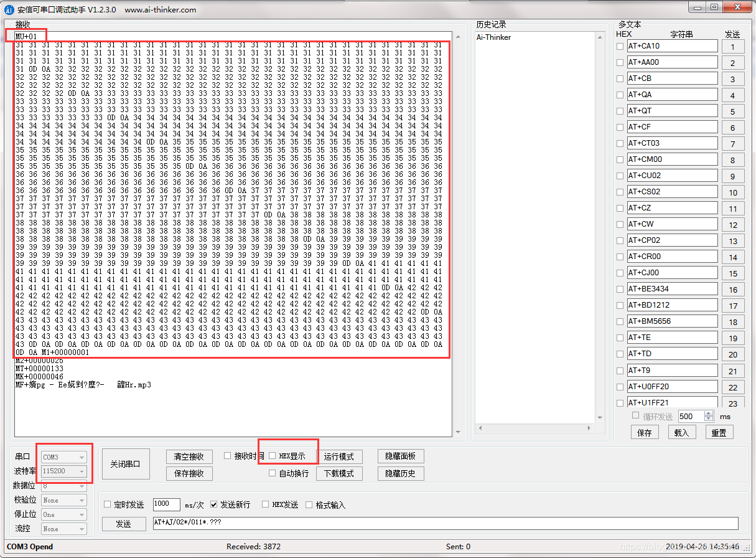Open the 串口 COM3 dropdown

click(63, 457)
